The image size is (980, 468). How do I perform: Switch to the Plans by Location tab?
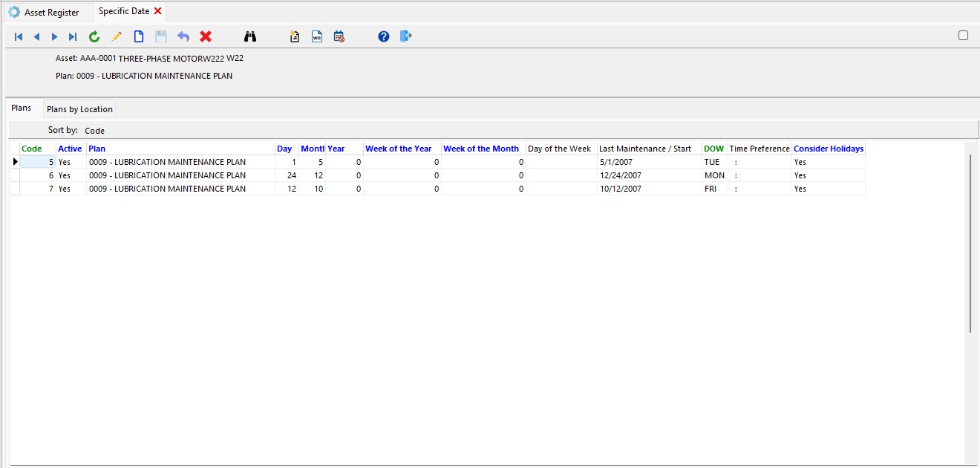(79, 108)
